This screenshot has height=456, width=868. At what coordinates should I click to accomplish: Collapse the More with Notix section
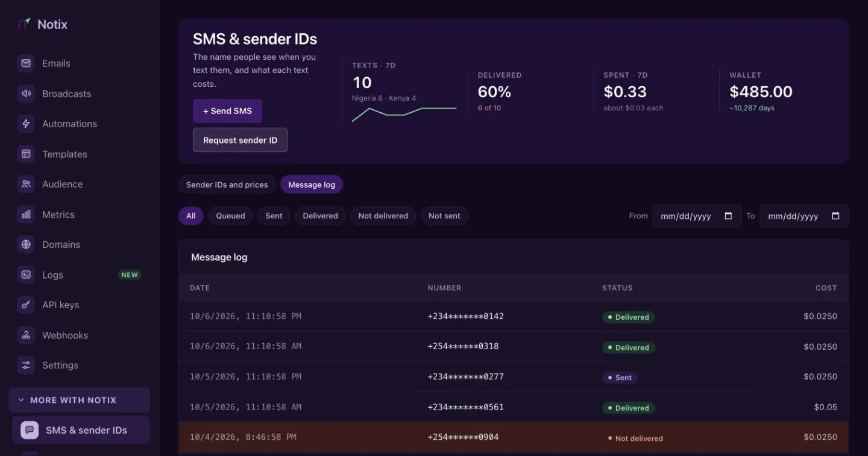pyautogui.click(x=80, y=400)
